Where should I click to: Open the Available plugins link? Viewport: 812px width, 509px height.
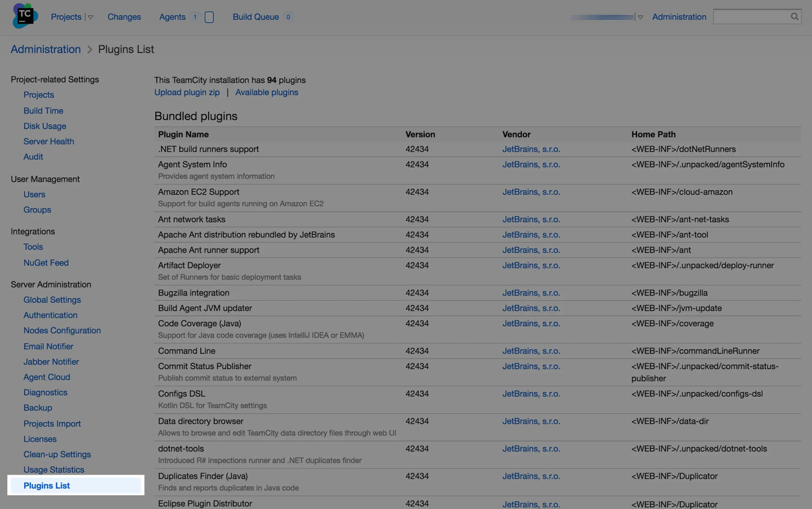[266, 92]
